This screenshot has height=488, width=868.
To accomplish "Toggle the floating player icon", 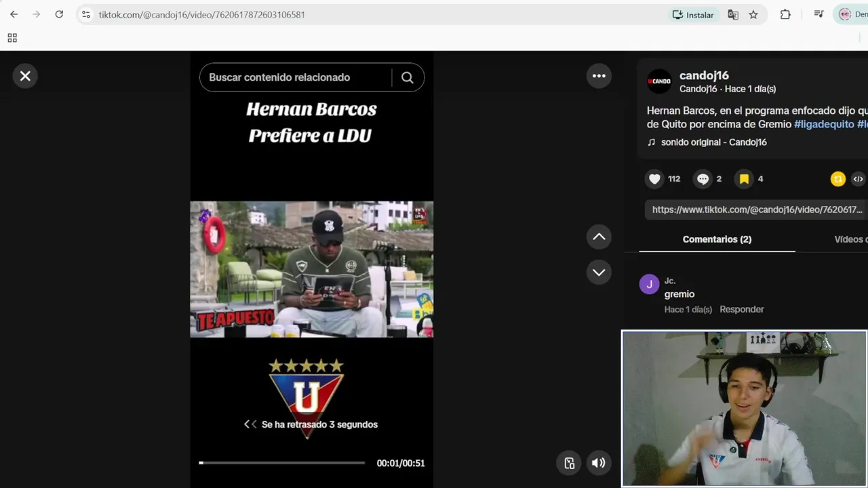I will pyautogui.click(x=570, y=463).
